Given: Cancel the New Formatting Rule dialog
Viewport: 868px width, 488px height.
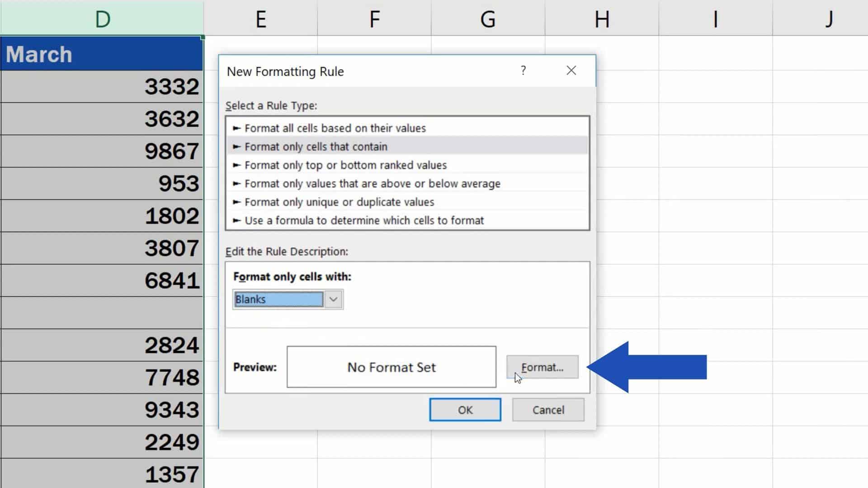Looking at the screenshot, I should pos(548,410).
